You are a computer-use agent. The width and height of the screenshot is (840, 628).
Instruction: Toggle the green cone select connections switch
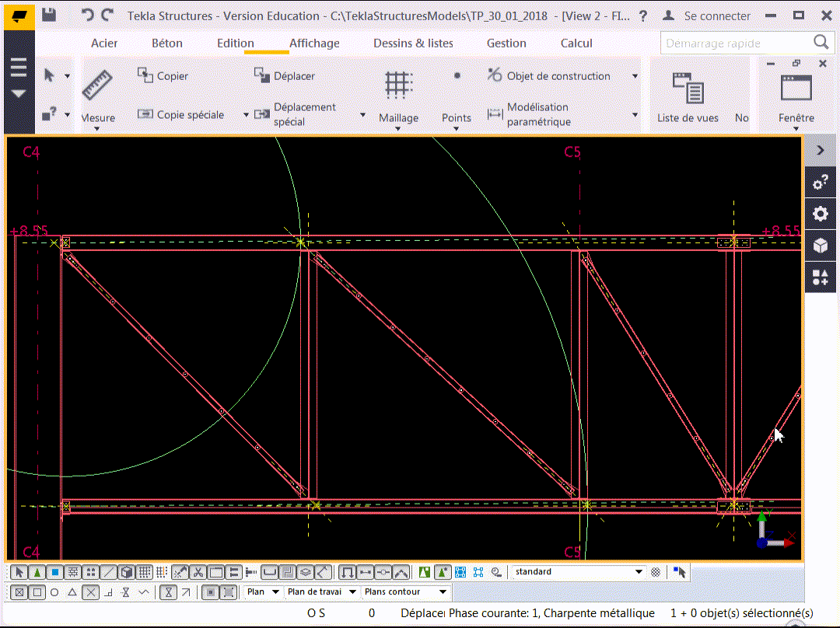(37, 572)
